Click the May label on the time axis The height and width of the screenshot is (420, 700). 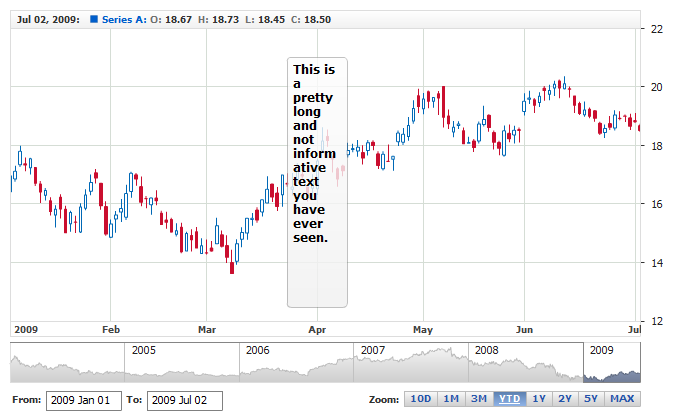pyautogui.click(x=422, y=329)
